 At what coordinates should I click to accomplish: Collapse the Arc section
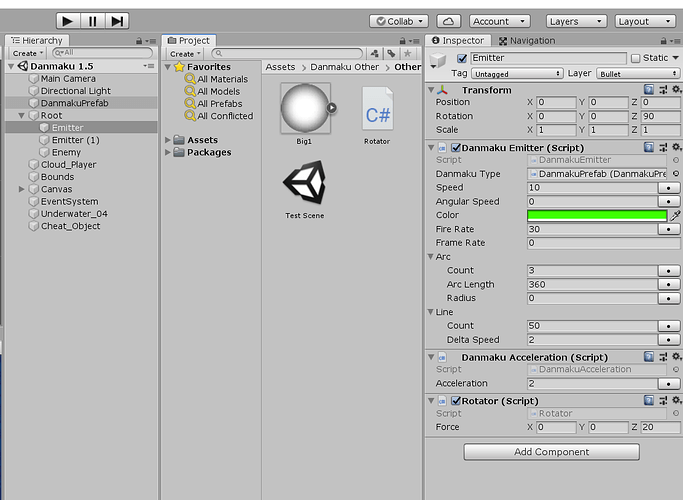431,257
